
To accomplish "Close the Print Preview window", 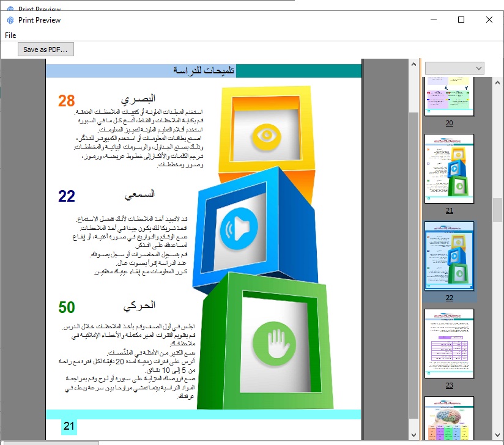I will click(489, 20).
